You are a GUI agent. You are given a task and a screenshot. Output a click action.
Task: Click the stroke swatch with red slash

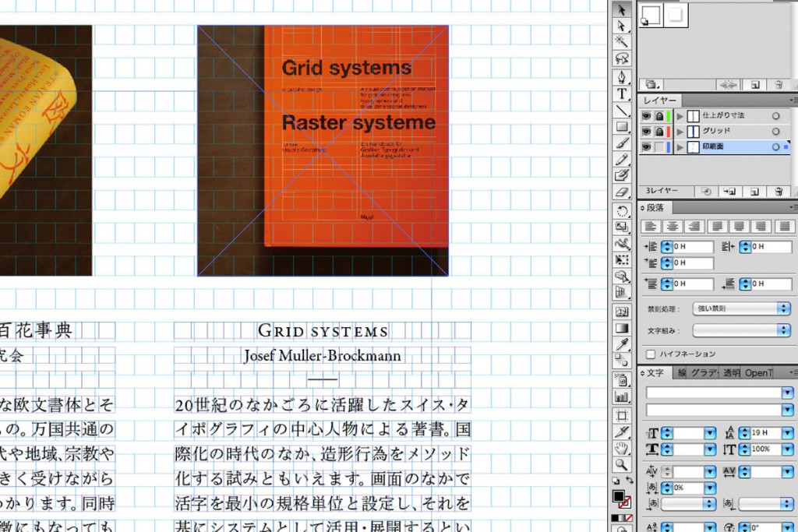626,503
